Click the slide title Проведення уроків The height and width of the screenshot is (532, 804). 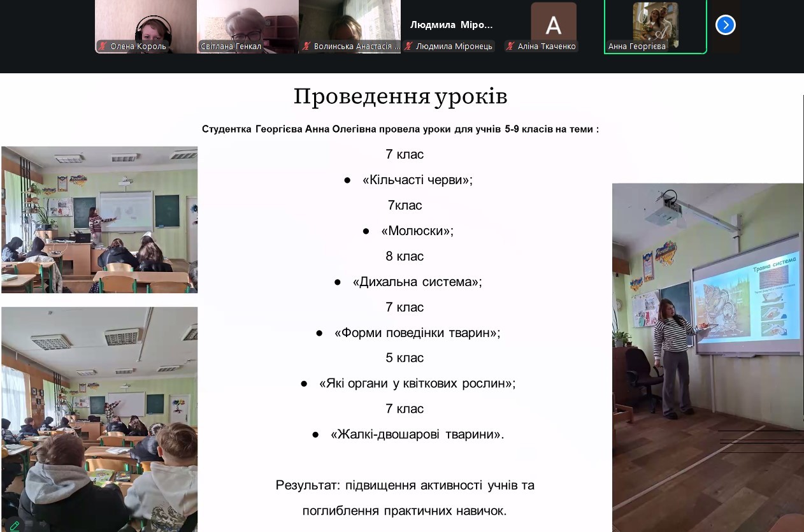(400, 97)
